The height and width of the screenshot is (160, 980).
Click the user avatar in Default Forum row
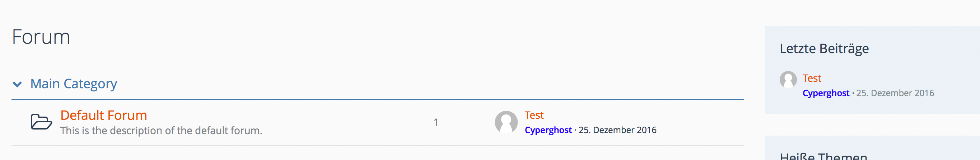click(505, 122)
